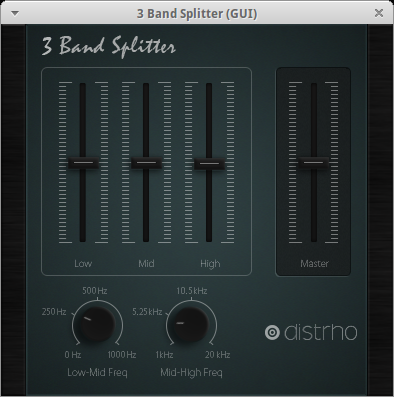The image size is (394, 397).
Task: Click the High band fader handle
Action: coord(209,163)
